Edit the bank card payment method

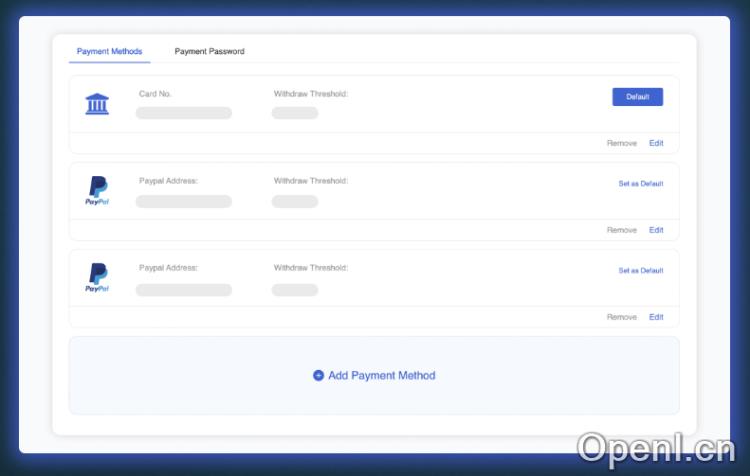(656, 143)
